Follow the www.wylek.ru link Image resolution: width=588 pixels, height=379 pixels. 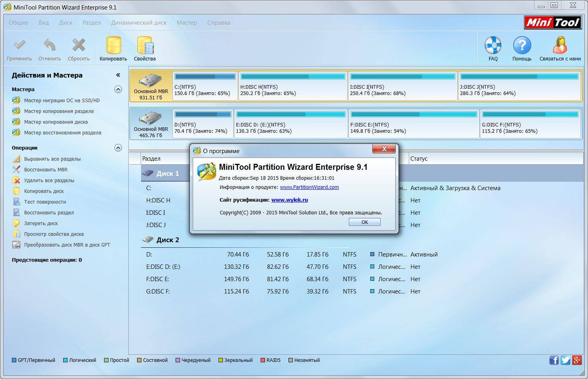(x=289, y=200)
